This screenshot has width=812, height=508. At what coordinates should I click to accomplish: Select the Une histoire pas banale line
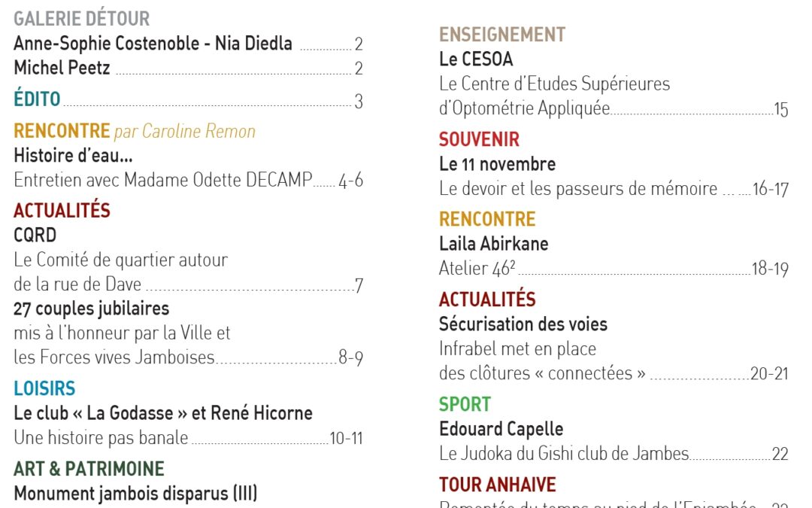click(x=101, y=438)
